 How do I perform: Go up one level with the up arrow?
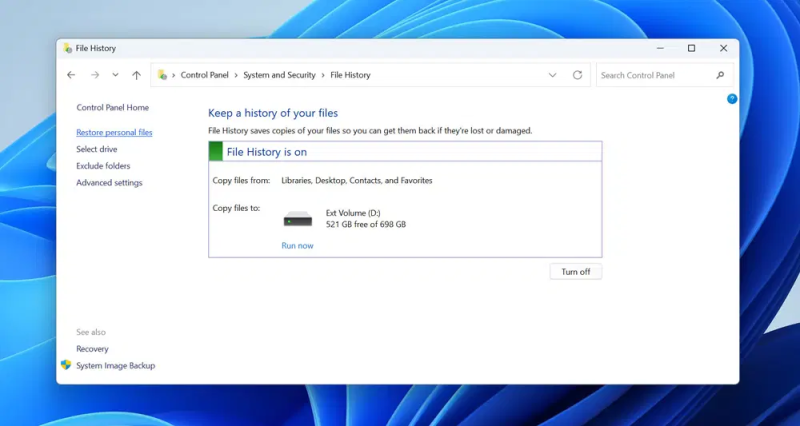point(136,75)
